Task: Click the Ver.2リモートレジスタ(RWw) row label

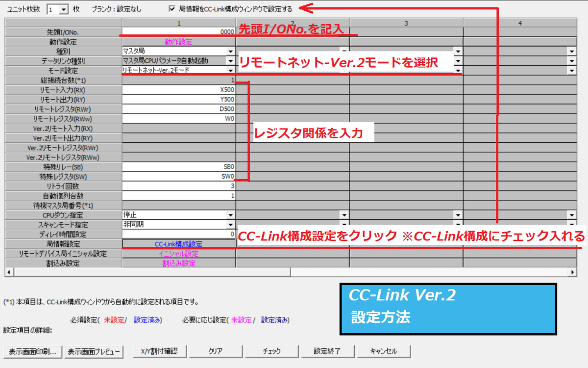Action: (x=63, y=157)
